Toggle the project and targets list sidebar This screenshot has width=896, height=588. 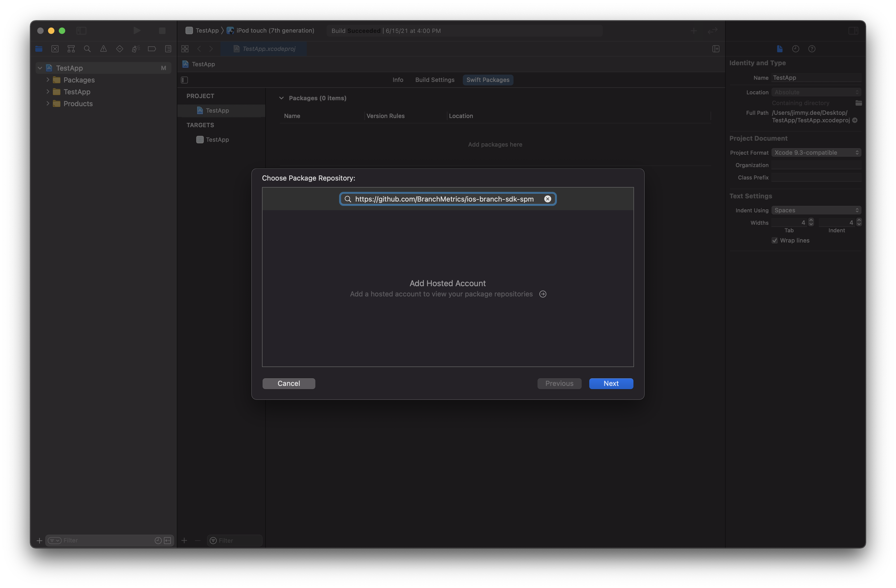pyautogui.click(x=184, y=80)
